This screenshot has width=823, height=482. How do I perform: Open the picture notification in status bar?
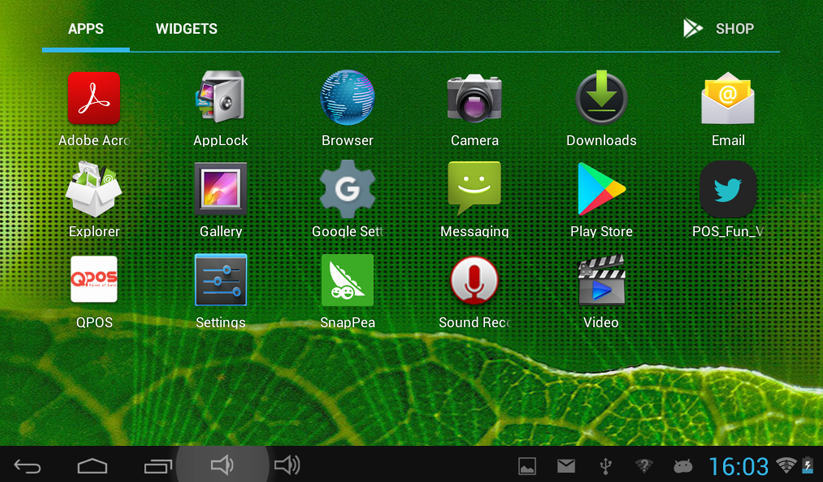527,466
